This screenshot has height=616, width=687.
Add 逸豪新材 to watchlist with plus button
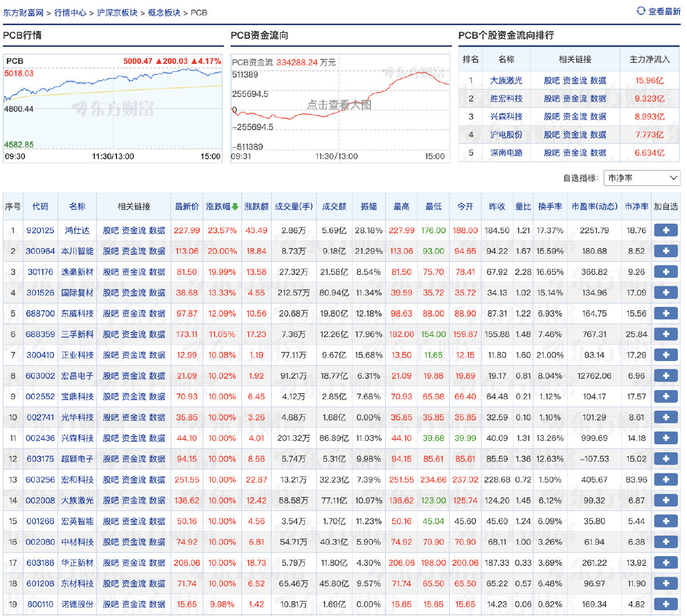(665, 272)
